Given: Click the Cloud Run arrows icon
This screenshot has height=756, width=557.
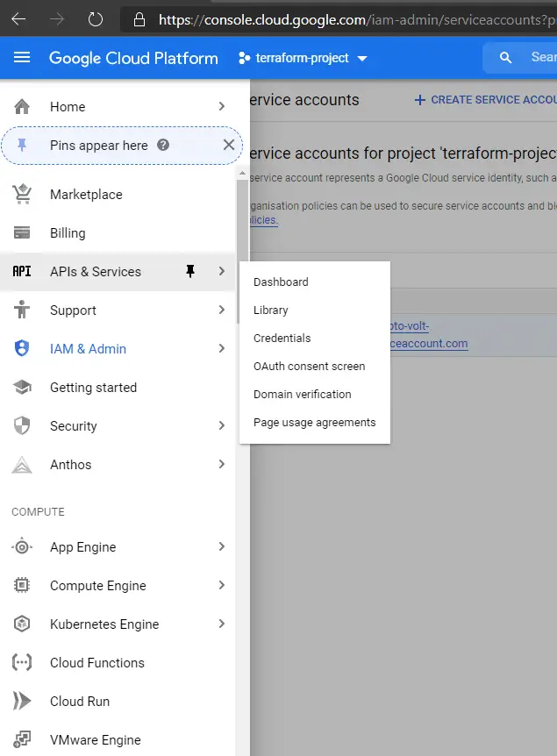Looking at the screenshot, I should (22, 701).
